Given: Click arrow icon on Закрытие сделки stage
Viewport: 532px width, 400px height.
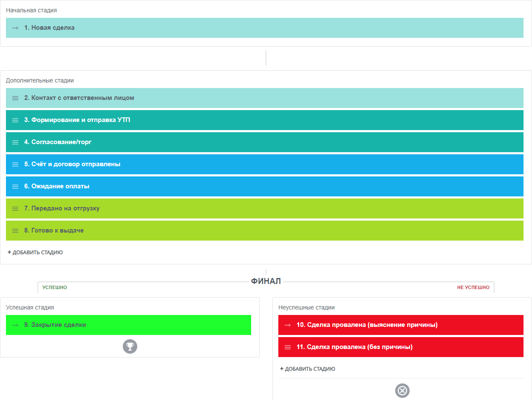Looking at the screenshot, I should [x=15, y=325].
